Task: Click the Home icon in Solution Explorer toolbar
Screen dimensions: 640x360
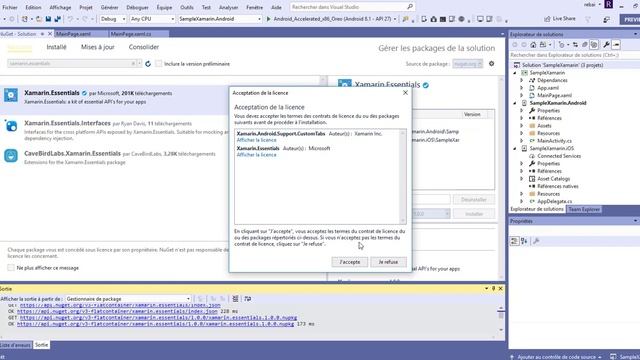Action: tap(533, 44)
